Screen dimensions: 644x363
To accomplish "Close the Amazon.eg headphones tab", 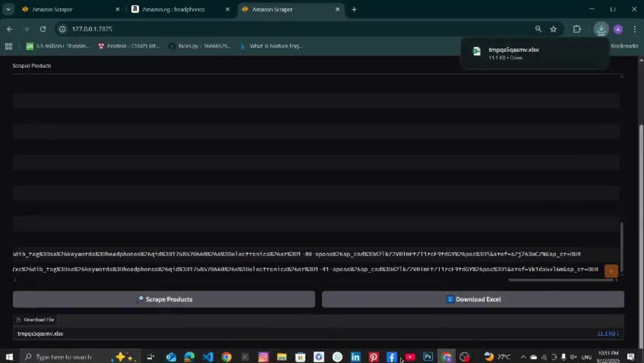I will coord(227,9).
